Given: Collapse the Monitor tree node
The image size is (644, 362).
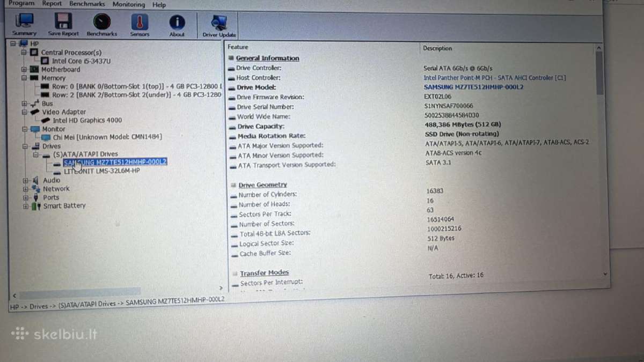Looking at the screenshot, I should 25,129.
